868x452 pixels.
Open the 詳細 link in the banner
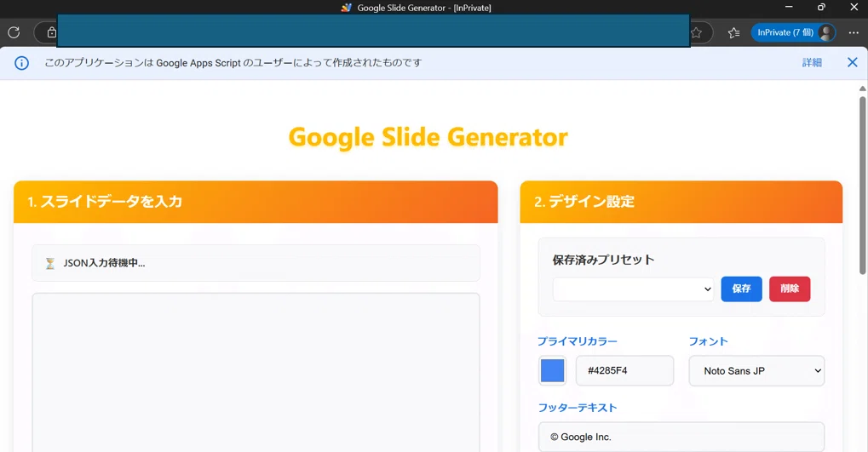(812, 62)
